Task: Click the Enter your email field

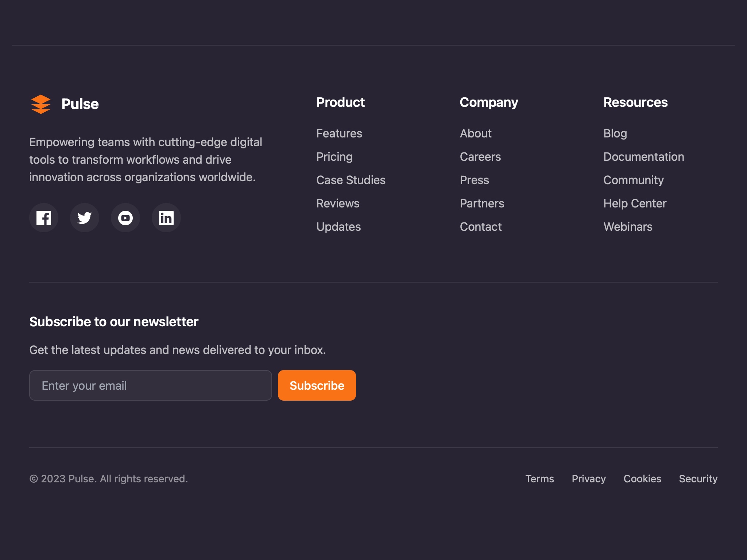Action: [150, 385]
